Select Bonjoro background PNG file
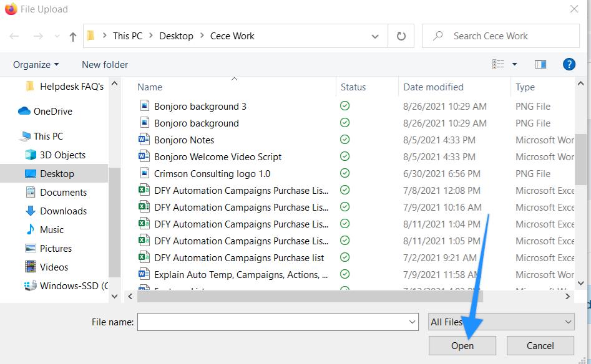 pos(197,123)
